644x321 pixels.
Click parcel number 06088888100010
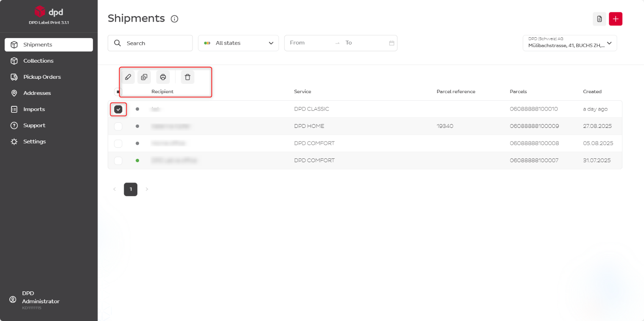point(534,109)
